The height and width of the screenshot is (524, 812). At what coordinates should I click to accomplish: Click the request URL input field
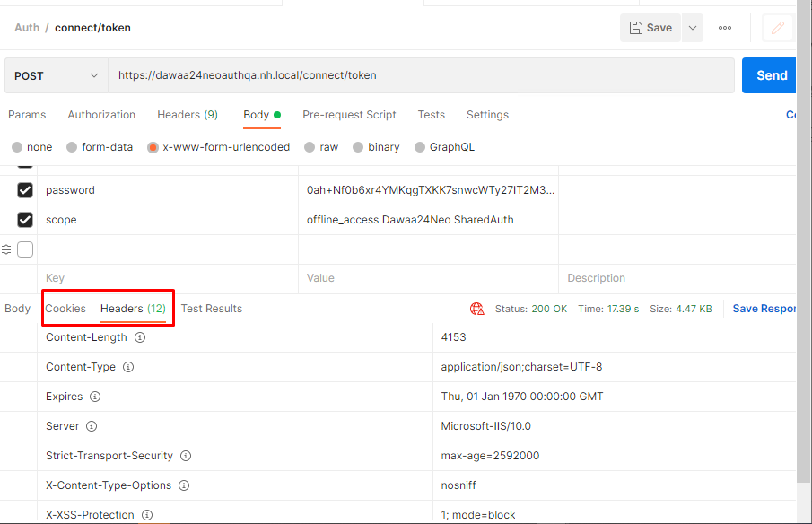click(x=422, y=76)
